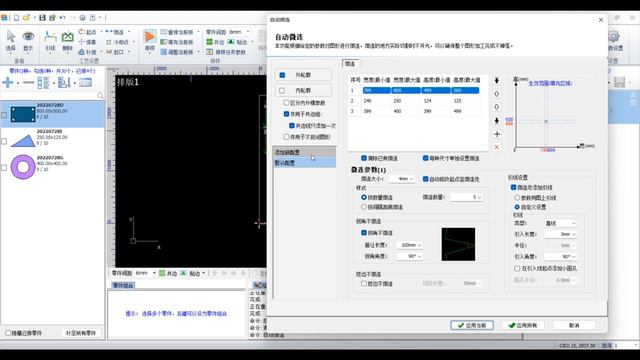Click the minus remove-part icon

28,83
